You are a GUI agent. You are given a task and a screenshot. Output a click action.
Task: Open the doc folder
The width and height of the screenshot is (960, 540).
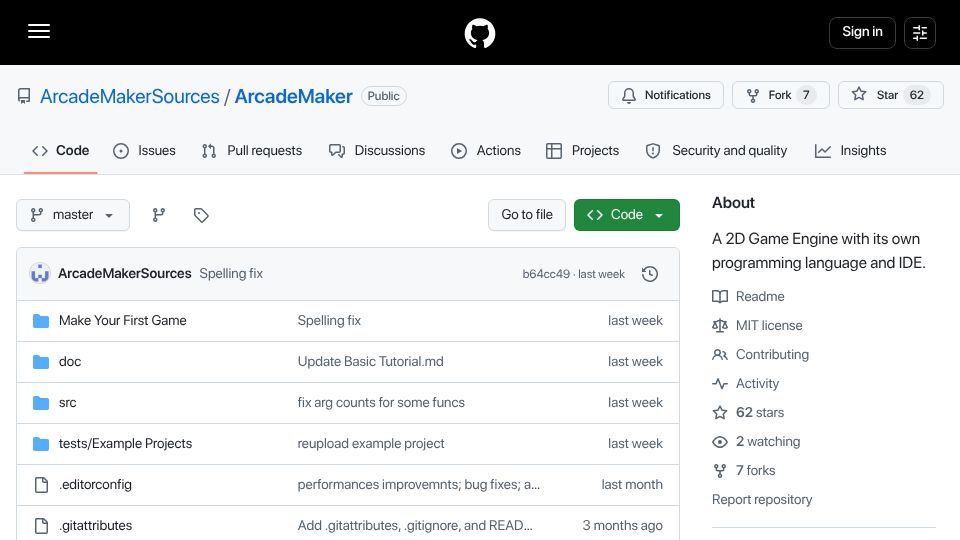[x=70, y=361]
